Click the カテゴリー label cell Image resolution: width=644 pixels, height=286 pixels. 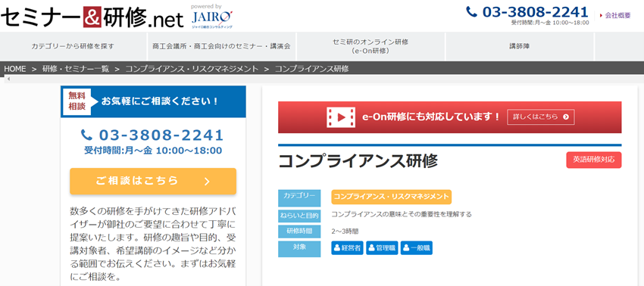[x=299, y=198]
